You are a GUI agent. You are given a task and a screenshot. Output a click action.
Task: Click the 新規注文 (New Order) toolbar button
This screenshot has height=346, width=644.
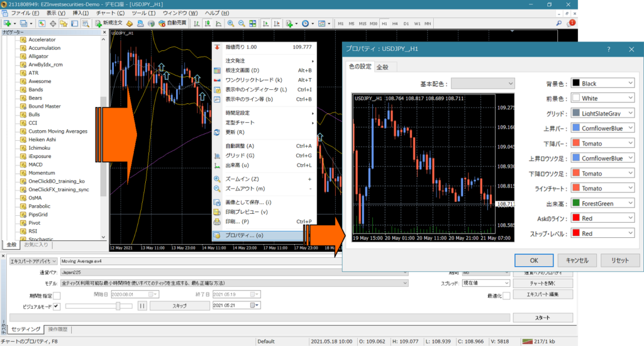[x=108, y=23]
